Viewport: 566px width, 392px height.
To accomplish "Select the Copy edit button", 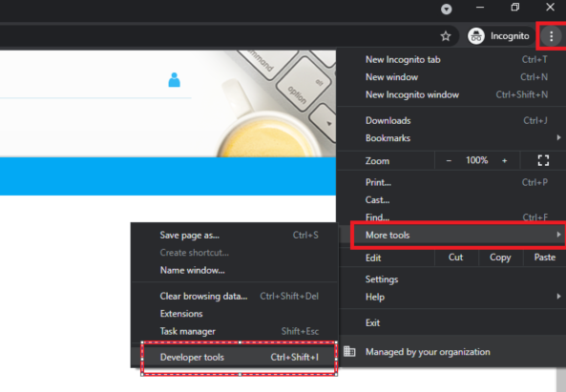I will point(500,258).
